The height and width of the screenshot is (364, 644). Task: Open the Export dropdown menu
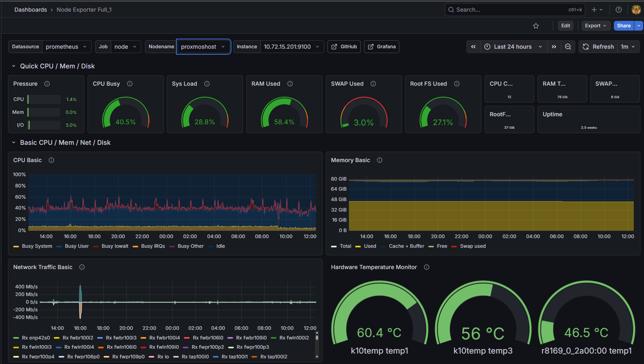pyautogui.click(x=596, y=26)
